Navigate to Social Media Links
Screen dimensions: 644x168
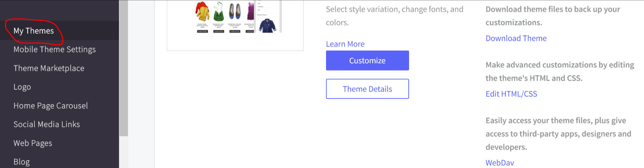(x=47, y=124)
